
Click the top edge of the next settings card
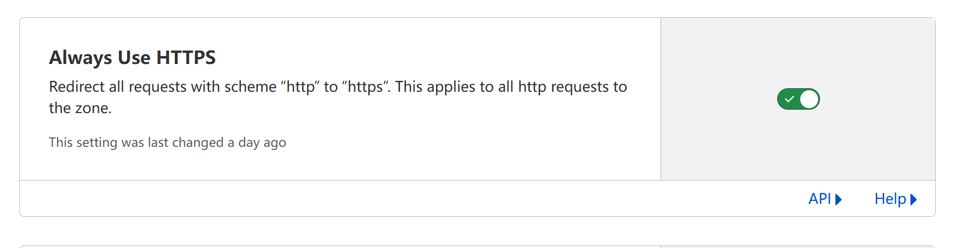pyautogui.click(x=477, y=246)
